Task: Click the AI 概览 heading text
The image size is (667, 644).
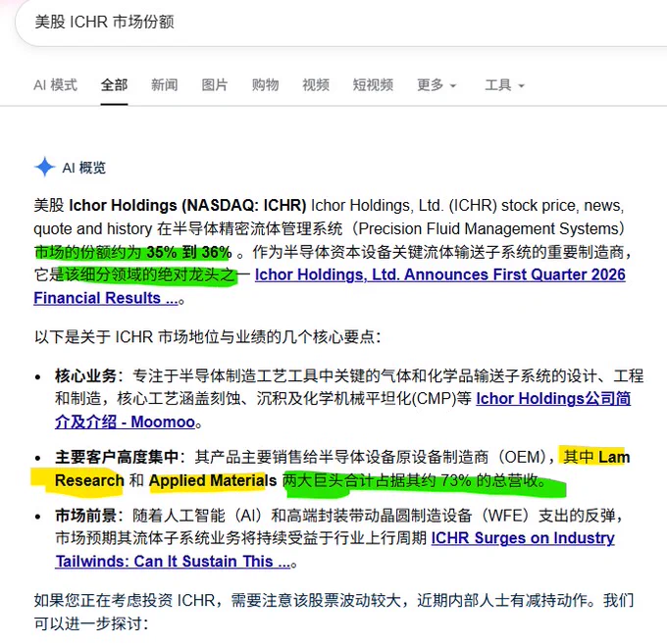Action: click(x=83, y=168)
